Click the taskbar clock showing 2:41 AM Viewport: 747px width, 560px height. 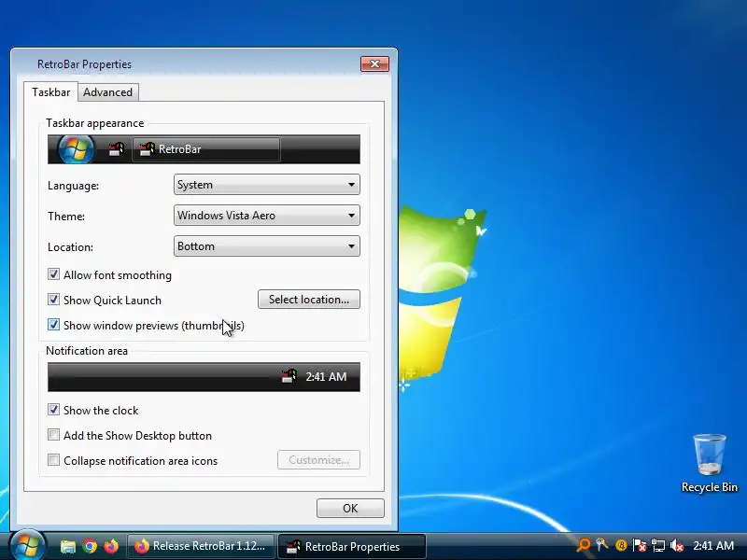click(713, 546)
